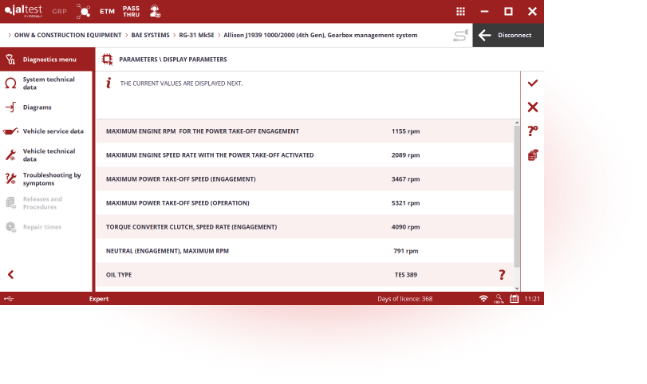Open Vehicle technical data

[x=46, y=155]
